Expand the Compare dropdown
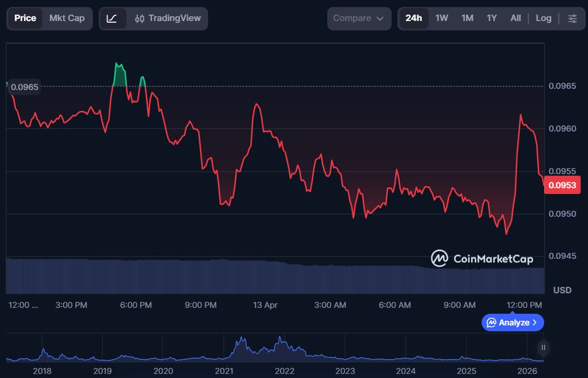 click(358, 18)
